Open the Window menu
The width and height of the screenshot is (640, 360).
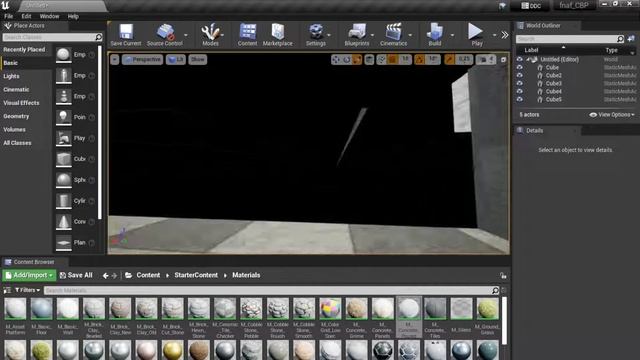click(49, 16)
